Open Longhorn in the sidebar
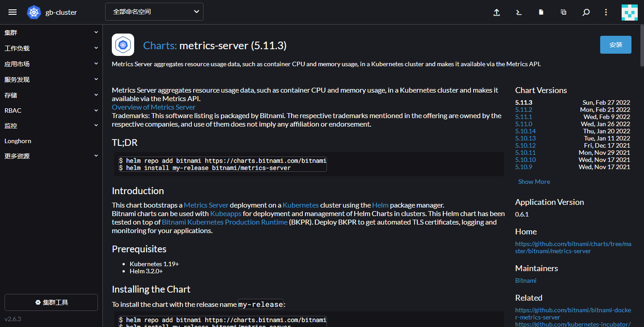Viewport: 644px width, 327px height. click(18, 141)
